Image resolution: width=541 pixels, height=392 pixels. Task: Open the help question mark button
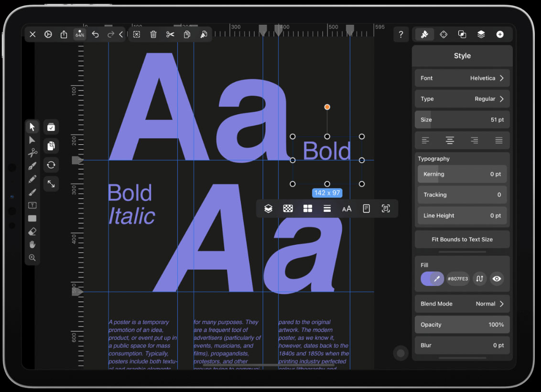point(400,34)
